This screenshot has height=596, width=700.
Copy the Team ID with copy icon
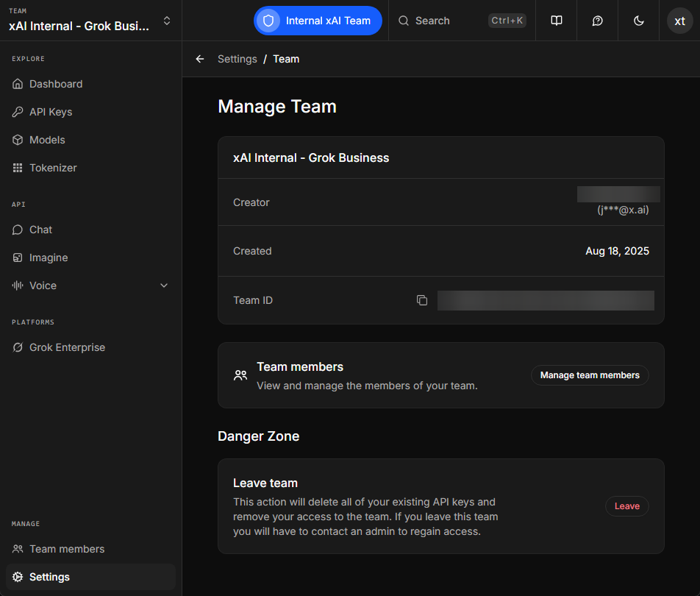tap(422, 300)
